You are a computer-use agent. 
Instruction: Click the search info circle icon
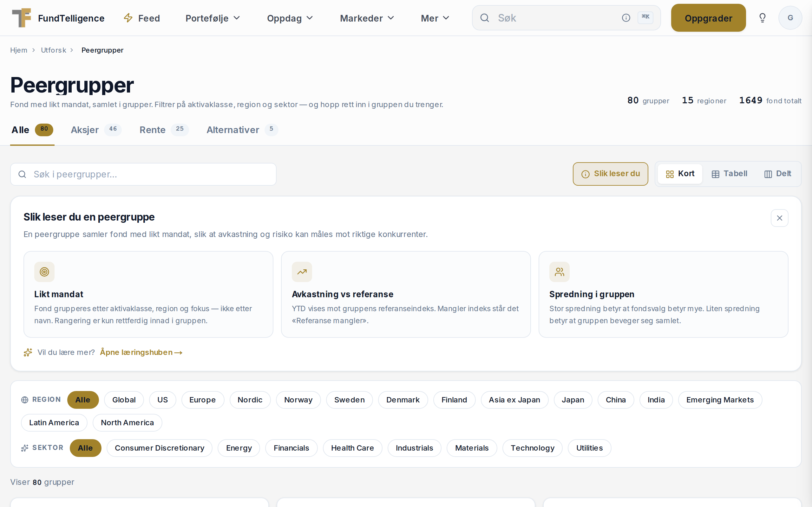626,18
